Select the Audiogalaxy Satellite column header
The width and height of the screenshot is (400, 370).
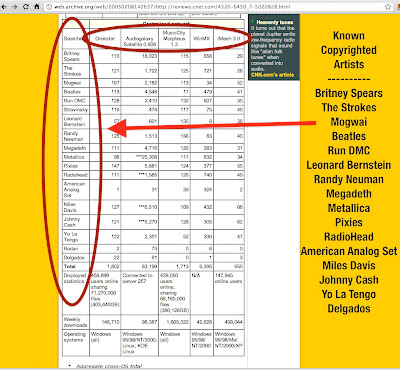(140, 41)
